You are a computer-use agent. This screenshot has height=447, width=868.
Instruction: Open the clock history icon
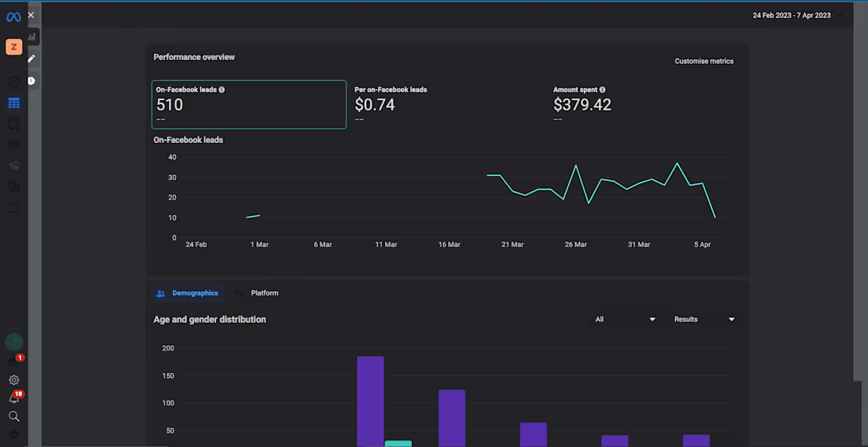pyautogui.click(x=32, y=81)
